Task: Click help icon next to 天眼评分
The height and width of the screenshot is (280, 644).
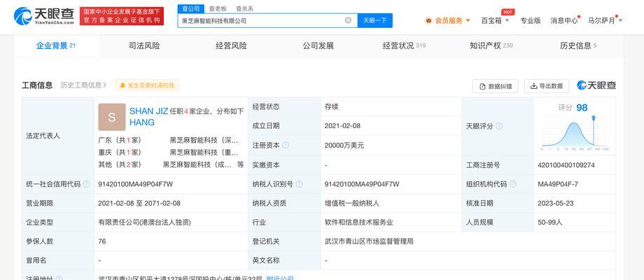Action: 499,126
